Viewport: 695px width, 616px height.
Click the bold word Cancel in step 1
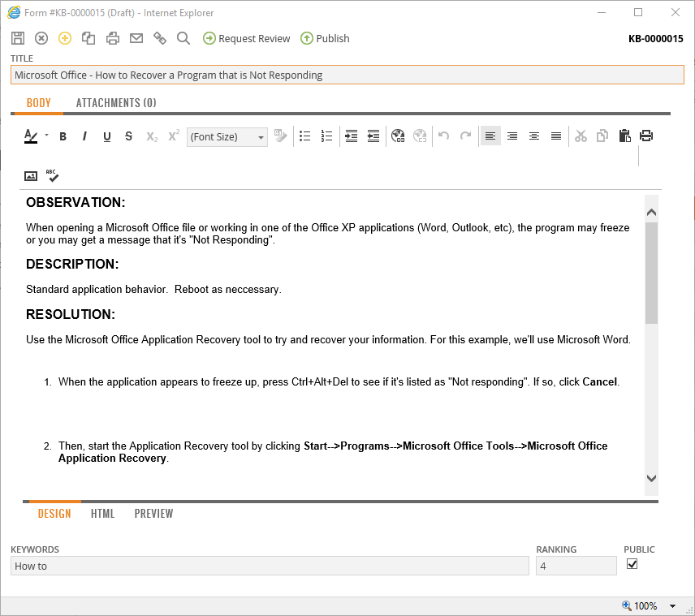tap(600, 382)
